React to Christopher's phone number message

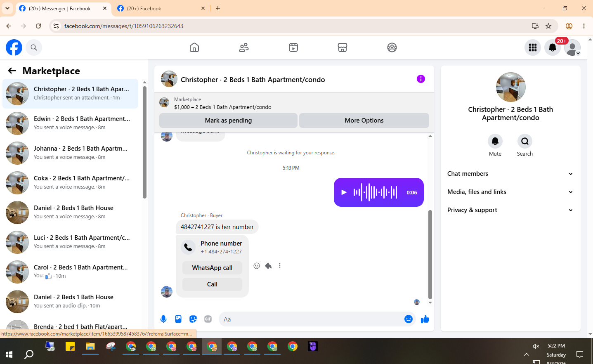pyautogui.click(x=257, y=266)
